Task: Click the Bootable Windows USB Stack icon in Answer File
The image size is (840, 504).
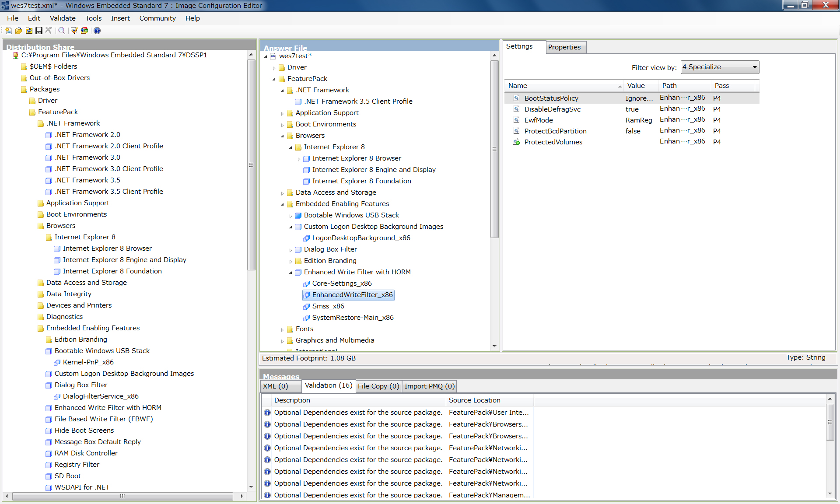Action: pos(298,215)
